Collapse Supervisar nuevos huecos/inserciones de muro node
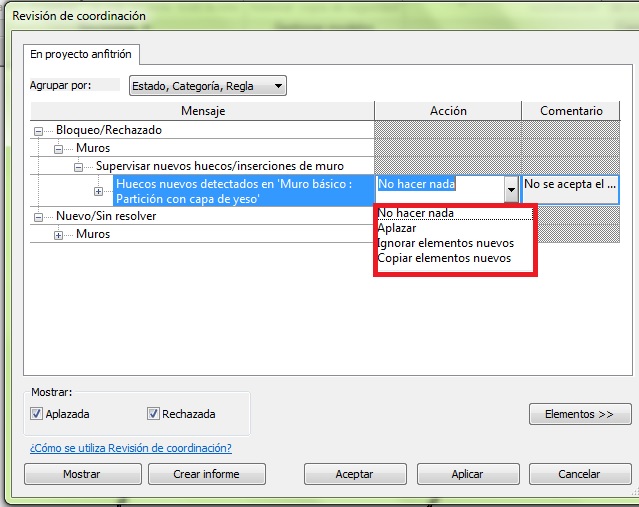 tap(79, 166)
